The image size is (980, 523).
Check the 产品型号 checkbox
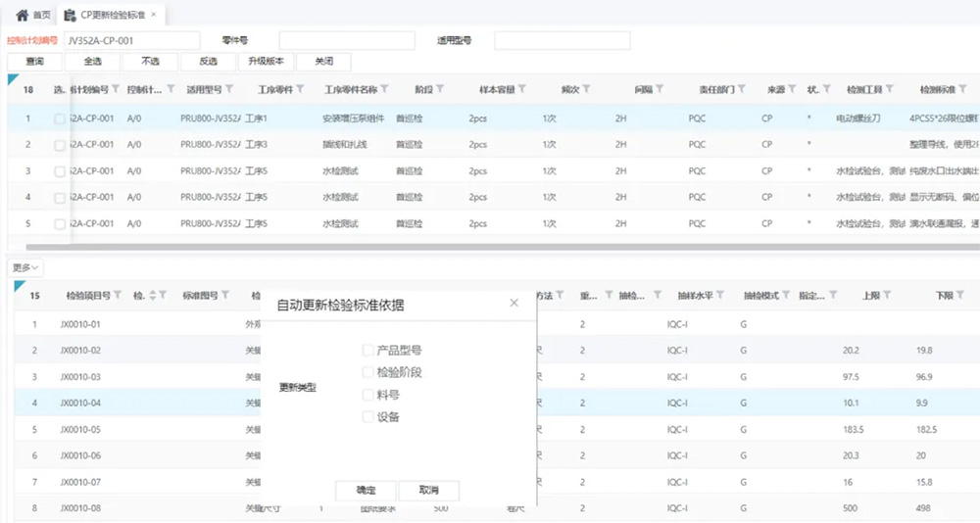[x=367, y=351]
